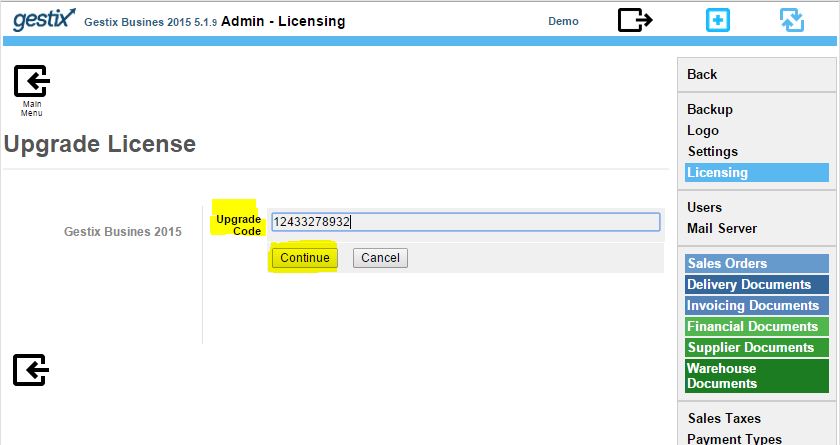The height and width of the screenshot is (445, 840).
Task: Open Payment Types in sidebar
Action: click(x=734, y=439)
